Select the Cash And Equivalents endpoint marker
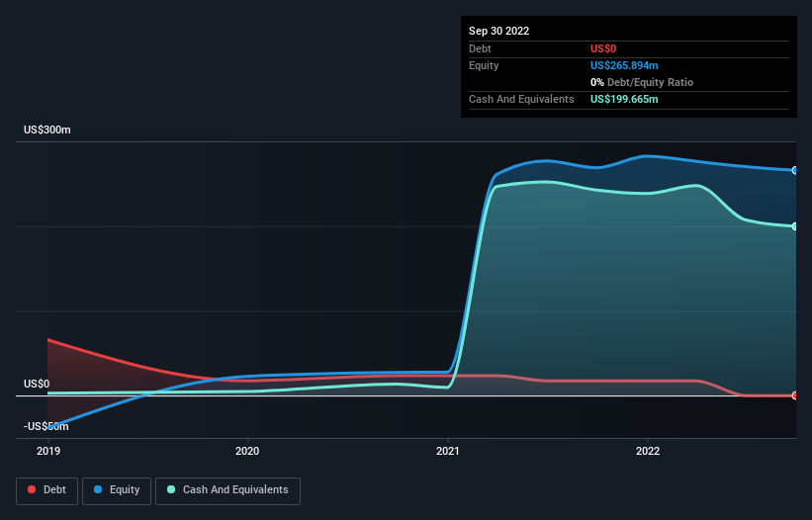812x520 pixels. 795,226
